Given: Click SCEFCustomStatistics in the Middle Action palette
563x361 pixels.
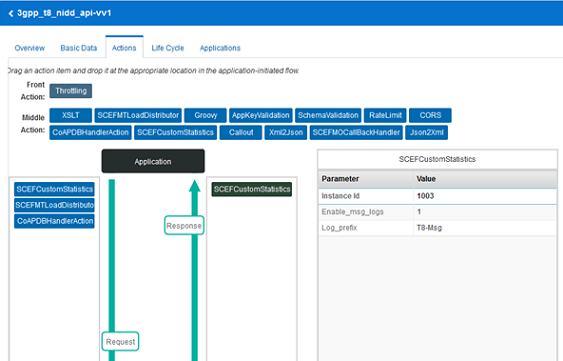Looking at the screenshot, I should pos(176,133).
